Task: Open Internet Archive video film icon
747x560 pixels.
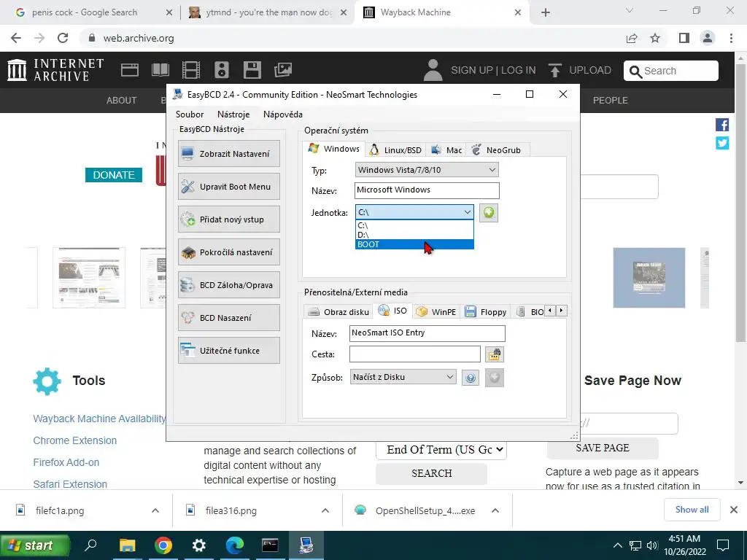Action: point(191,70)
